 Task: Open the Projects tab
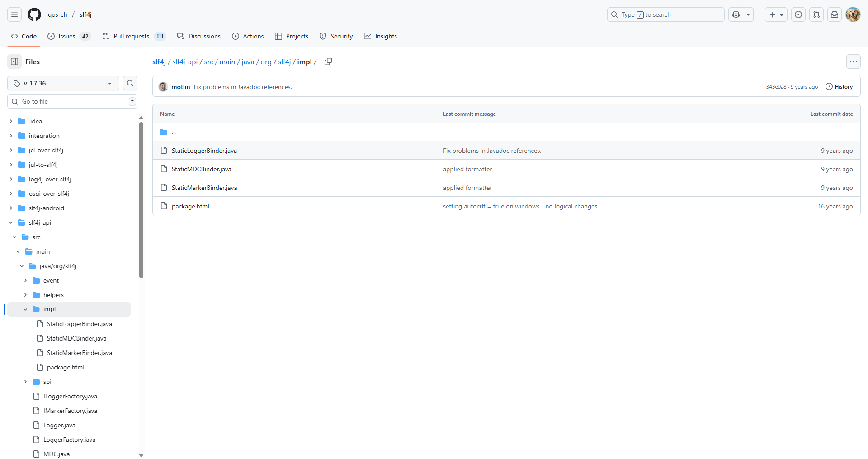pyautogui.click(x=292, y=36)
